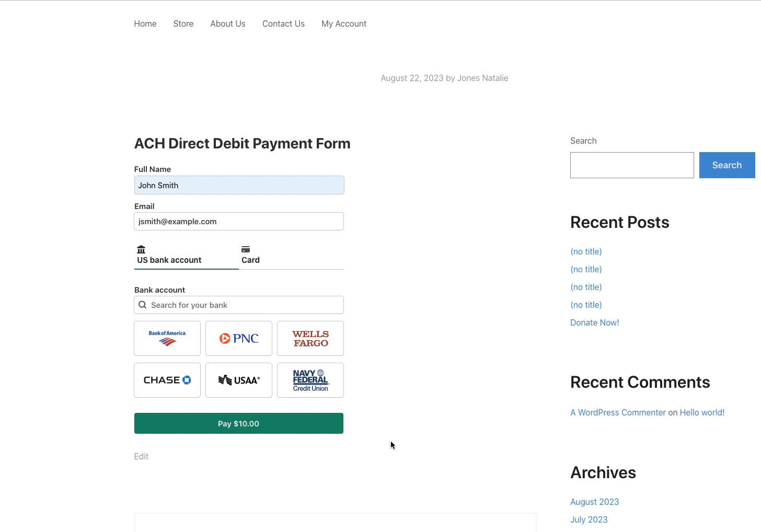The width and height of the screenshot is (761, 532).
Task: Open the A WordPress Commenter link
Action: pyautogui.click(x=618, y=412)
